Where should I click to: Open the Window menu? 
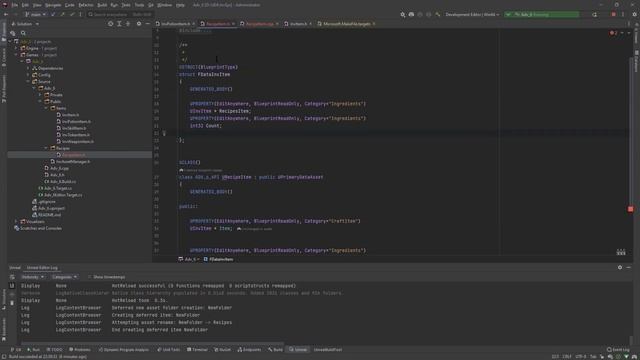click(x=164, y=5)
